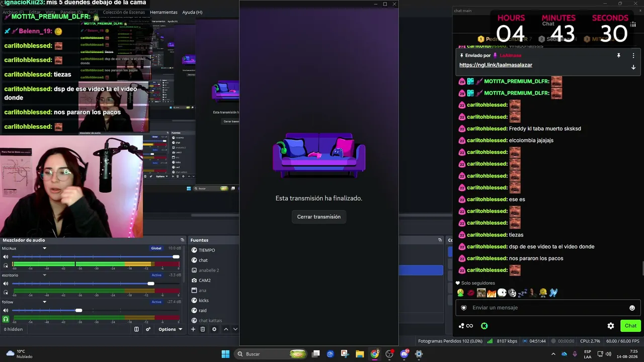The height and width of the screenshot is (362, 644).
Task: Insert the blue waving hand emote
Action: point(553,293)
